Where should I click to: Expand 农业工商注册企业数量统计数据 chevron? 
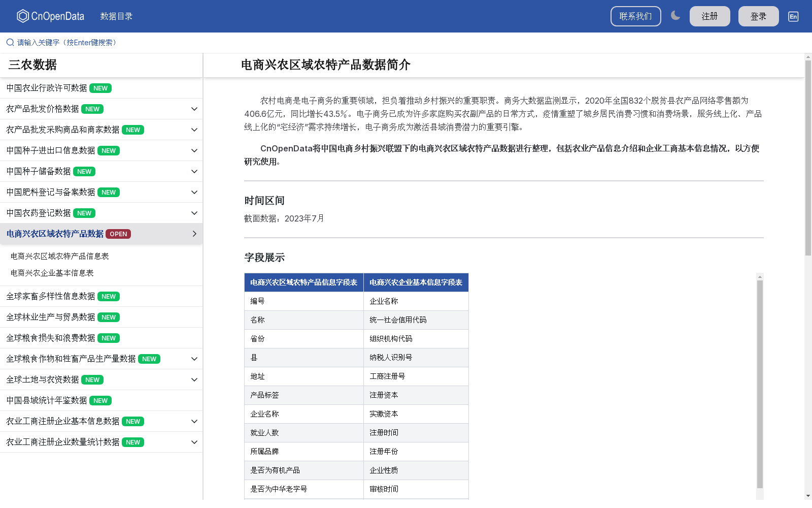(x=194, y=442)
